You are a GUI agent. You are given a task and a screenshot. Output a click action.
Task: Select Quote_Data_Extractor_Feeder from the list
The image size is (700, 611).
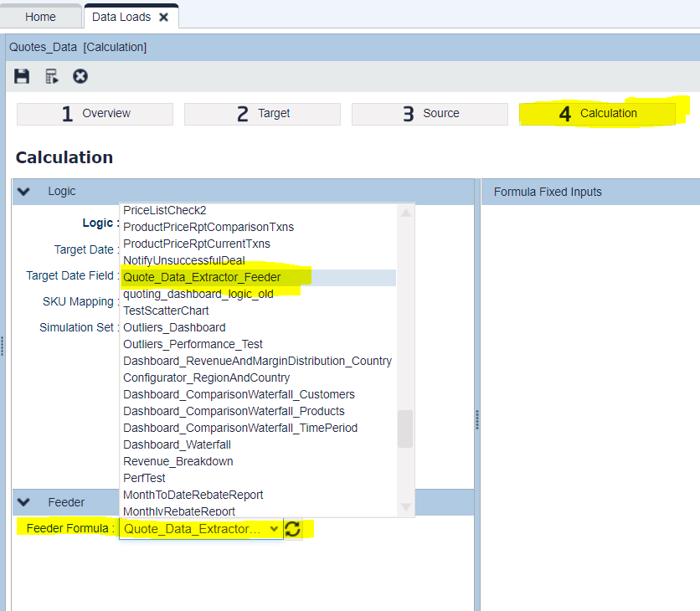pyautogui.click(x=202, y=277)
